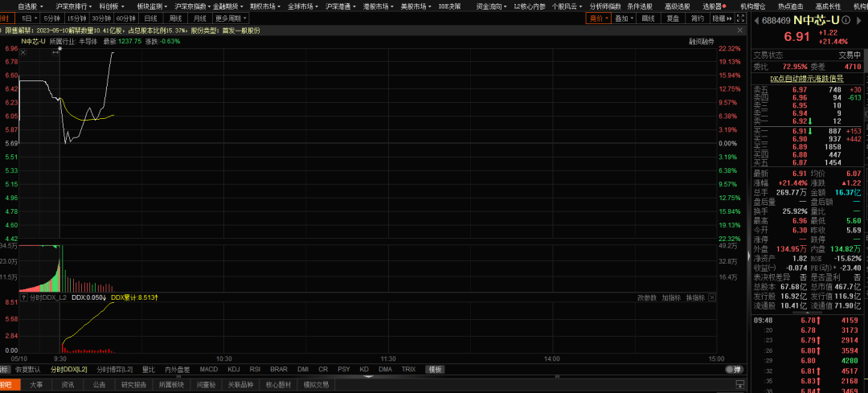Open 复盘 replay mode

(673, 18)
